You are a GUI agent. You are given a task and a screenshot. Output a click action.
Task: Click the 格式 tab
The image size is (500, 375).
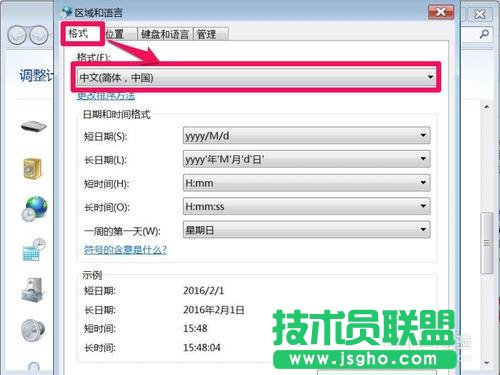[83, 33]
